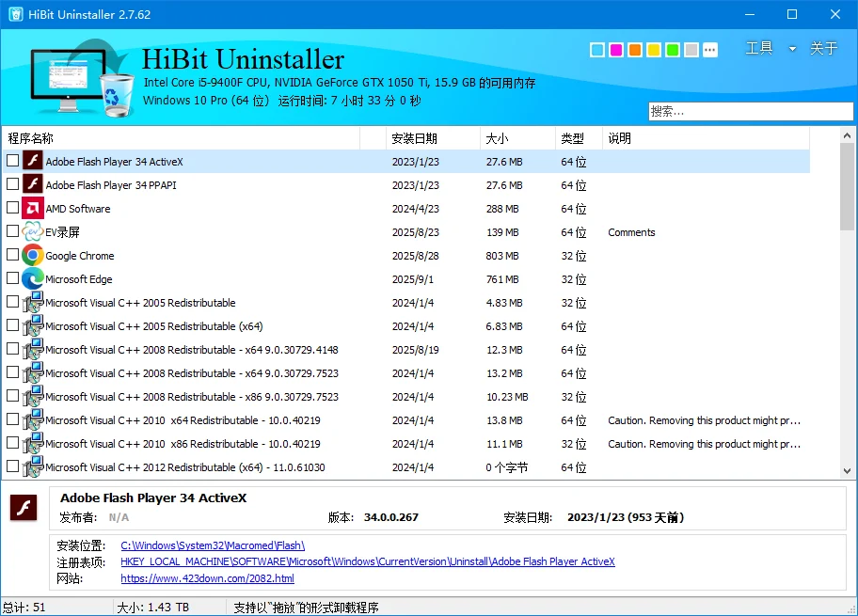Click icon of Visual C++ 2010 x86 Redistributable
The width and height of the screenshot is (858, 616).
[x=33, y=444]
